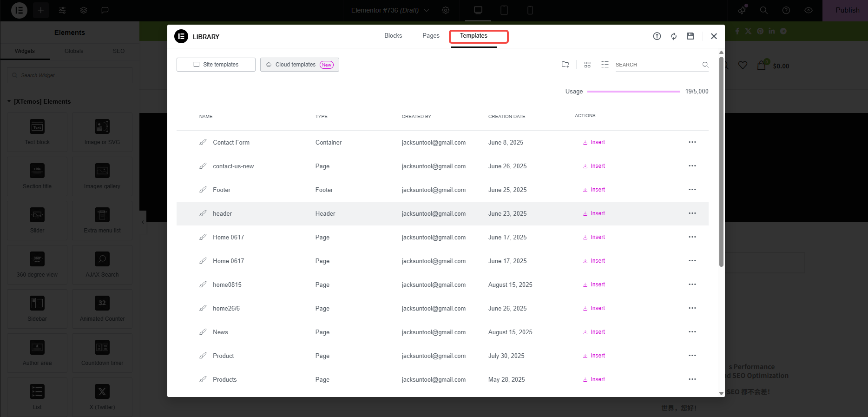Click the pencil icon beside News template
This screenshot has width=868, height=417.
pyautogui.click(x=203, y=332)
